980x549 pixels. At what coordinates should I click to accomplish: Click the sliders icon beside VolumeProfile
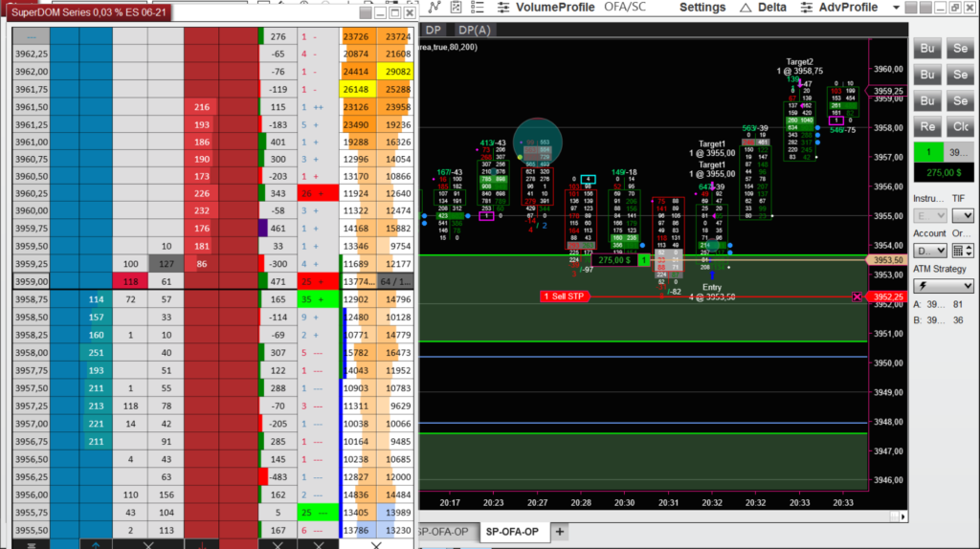coord(503,8)
